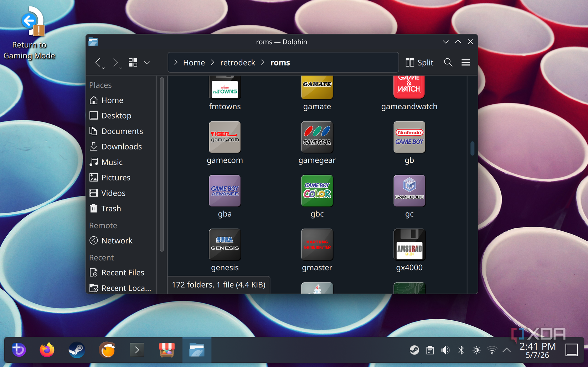Click the Places panel scrollbar
Screen dimensions: 588x367
point(162,164)
